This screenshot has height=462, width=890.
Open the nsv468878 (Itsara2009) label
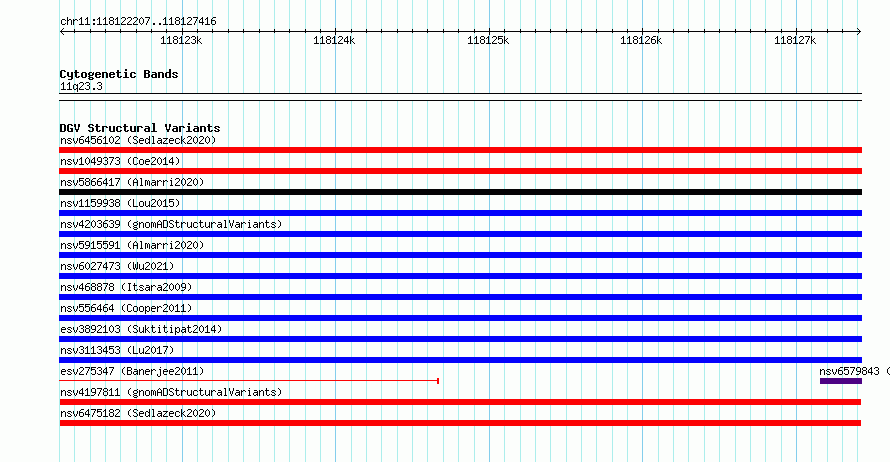coord(126,287)
